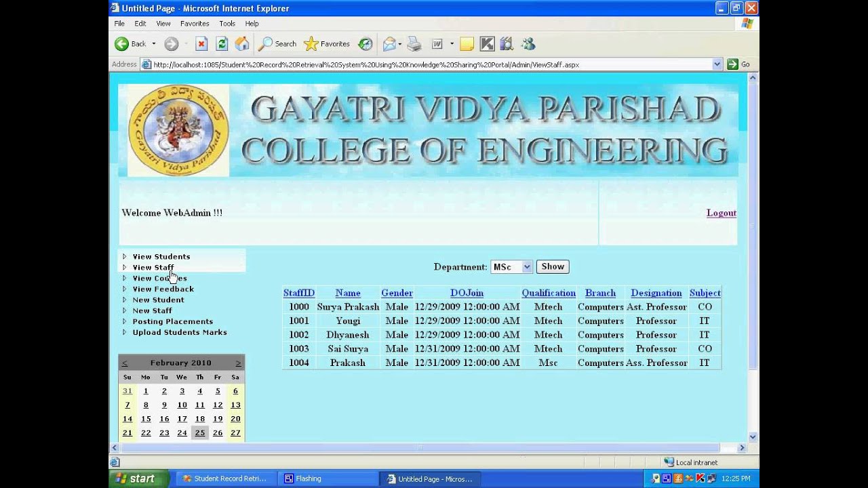
Task: Go to next month in the calendar
Action: click(x=238, y=363)
